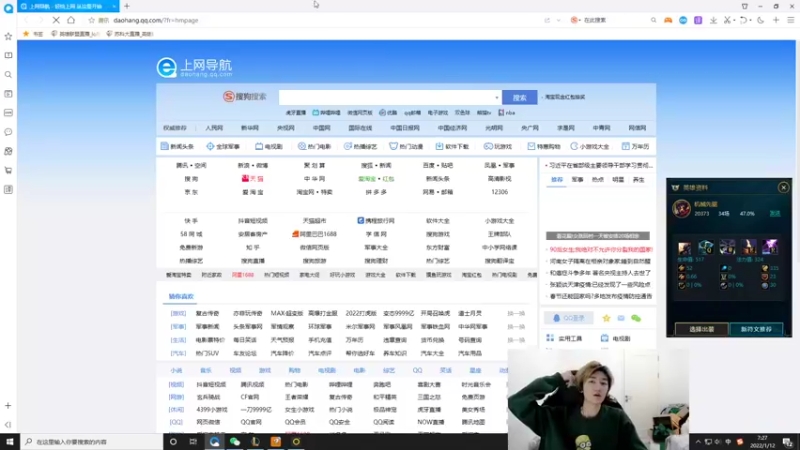This screenshot has height=450, width=800.
Task: Open the blue round extension icon
Action: (683, 20)
